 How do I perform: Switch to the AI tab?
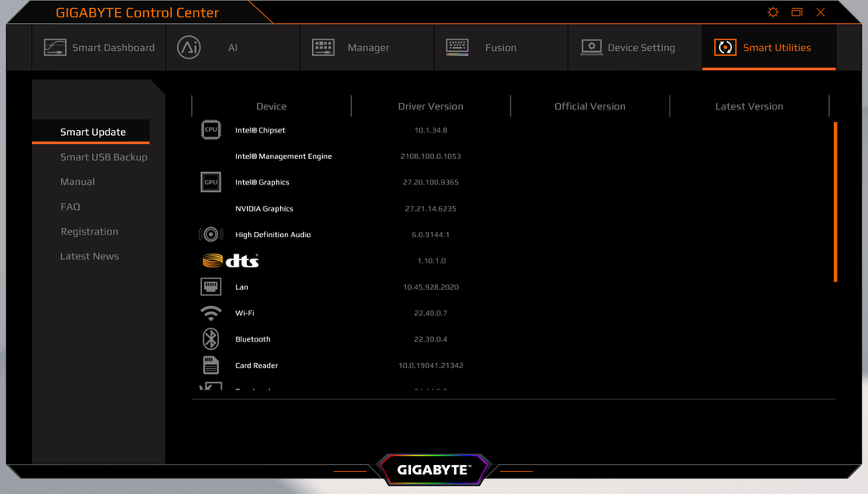(x=233, y=48)
